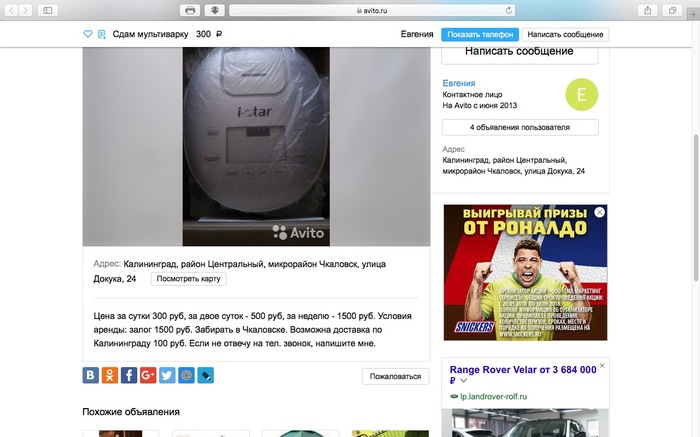Click the avito.ru address bar
The image size is (700, 437).
click(x=370, y=10)
